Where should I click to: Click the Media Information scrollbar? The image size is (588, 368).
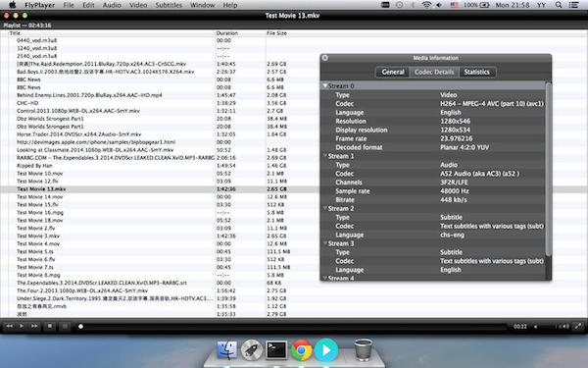pyautogui.click(x=549, y=169)
